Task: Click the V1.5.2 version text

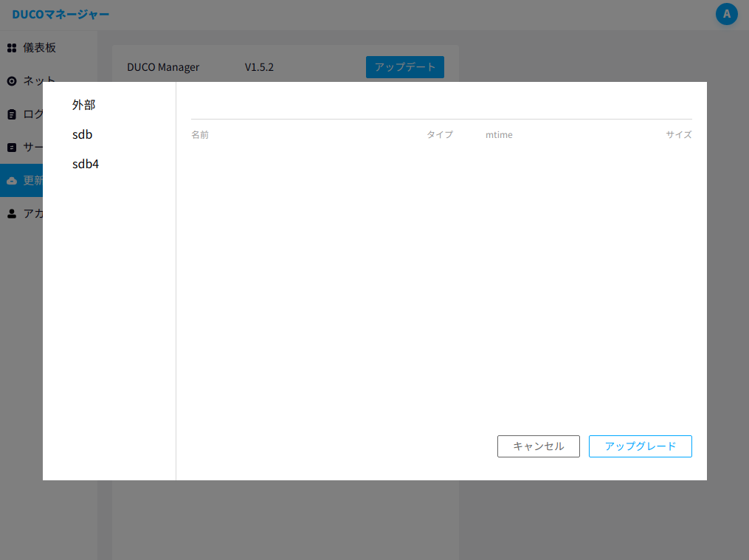Action: 259,67
